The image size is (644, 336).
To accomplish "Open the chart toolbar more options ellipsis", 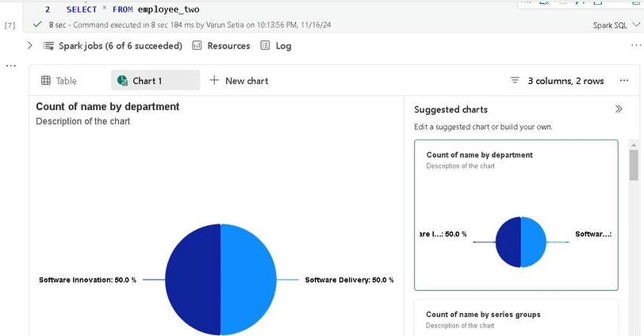I will (x=624, y=80).
